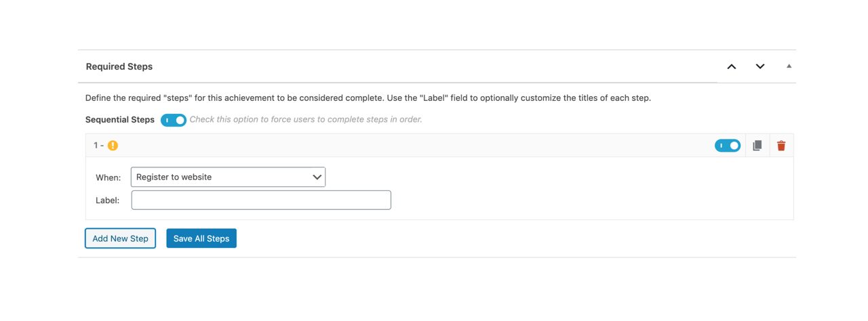The image size is (868, 321).
Task: Click the step 1 header bar
Action: tap(439, 146)
